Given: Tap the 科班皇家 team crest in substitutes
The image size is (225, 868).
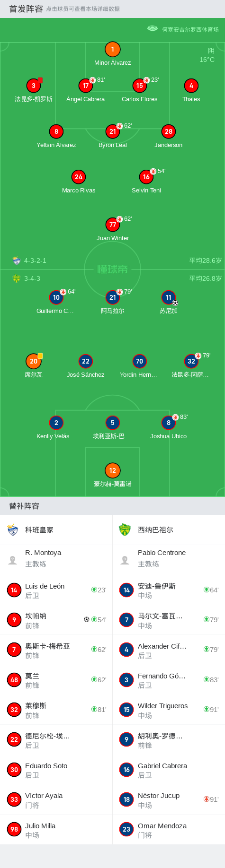Looking at the screenshot, I should (13, 530).
